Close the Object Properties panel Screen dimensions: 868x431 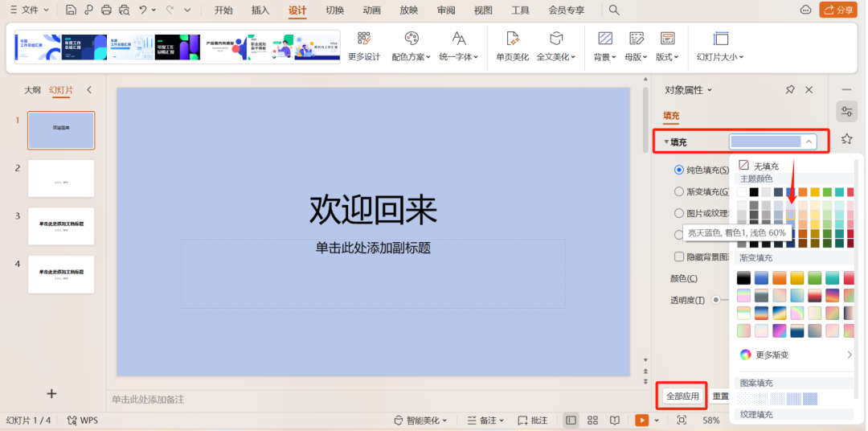pos(809,90)
